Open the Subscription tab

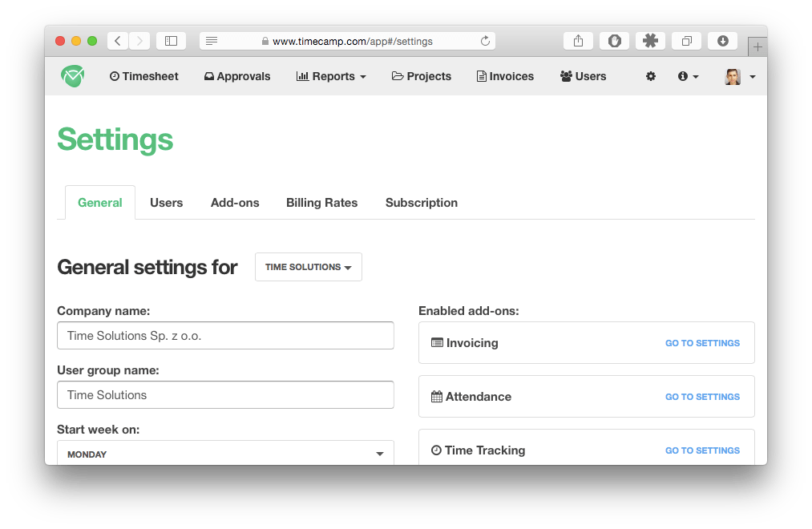[422, 203]
